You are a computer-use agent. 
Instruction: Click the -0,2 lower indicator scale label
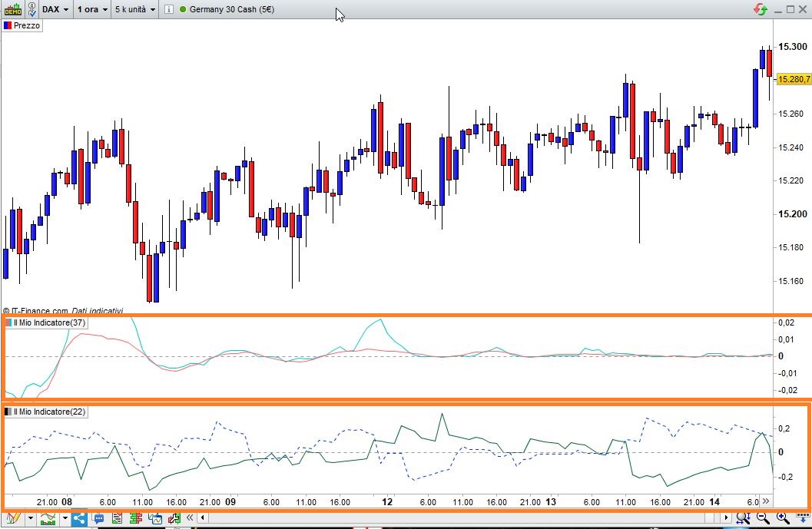786,477
